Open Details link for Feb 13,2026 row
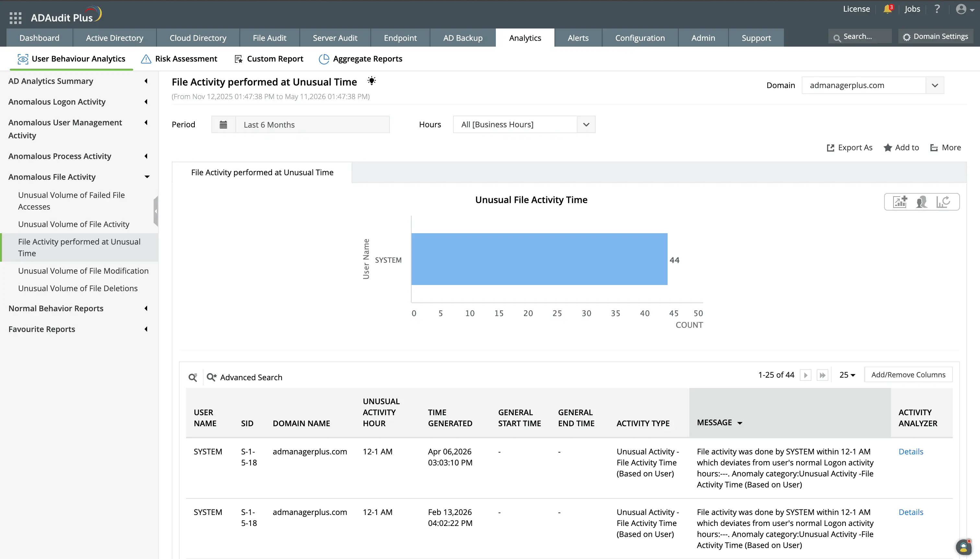 point(911,512)
